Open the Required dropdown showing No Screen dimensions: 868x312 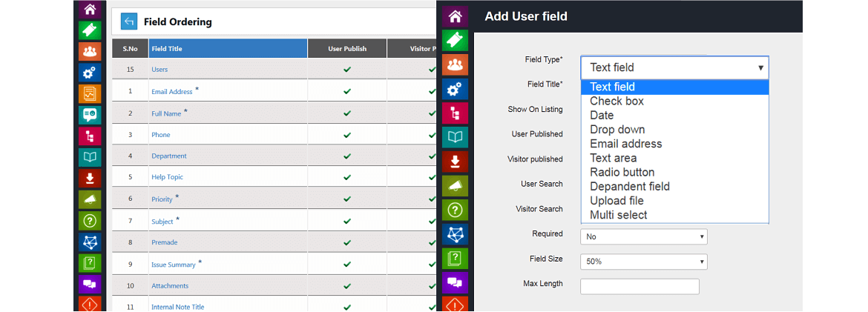644,236
